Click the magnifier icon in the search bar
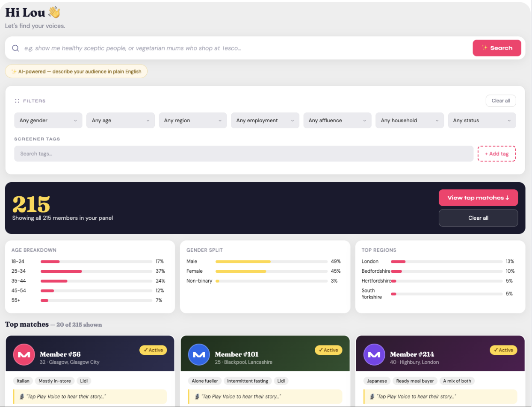Viewport: 532px width, 407px height. 15,48
